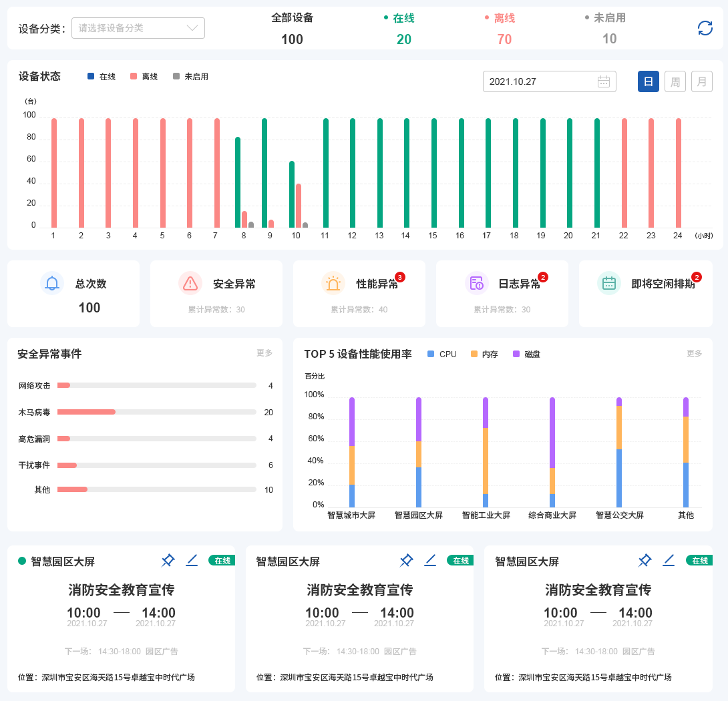The image size is (728, 701).
Task: Switch to the 周 view tab
Action: (675, 81)
